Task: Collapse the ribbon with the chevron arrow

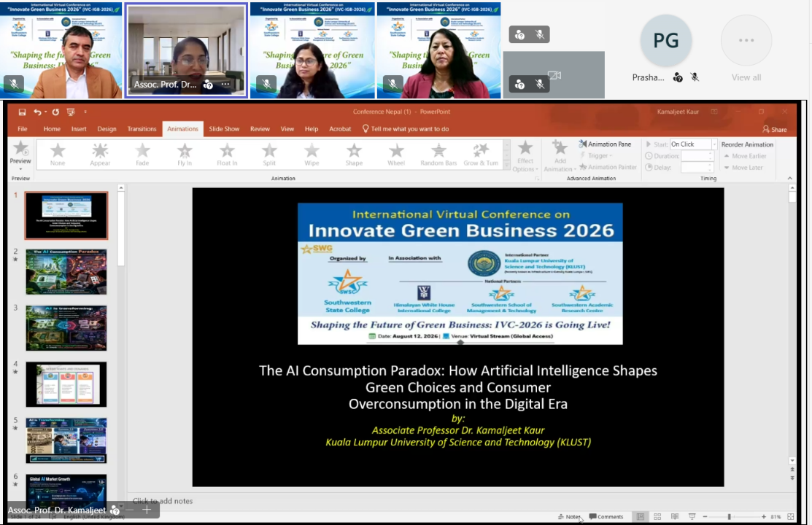Action: tap(789, 178)
